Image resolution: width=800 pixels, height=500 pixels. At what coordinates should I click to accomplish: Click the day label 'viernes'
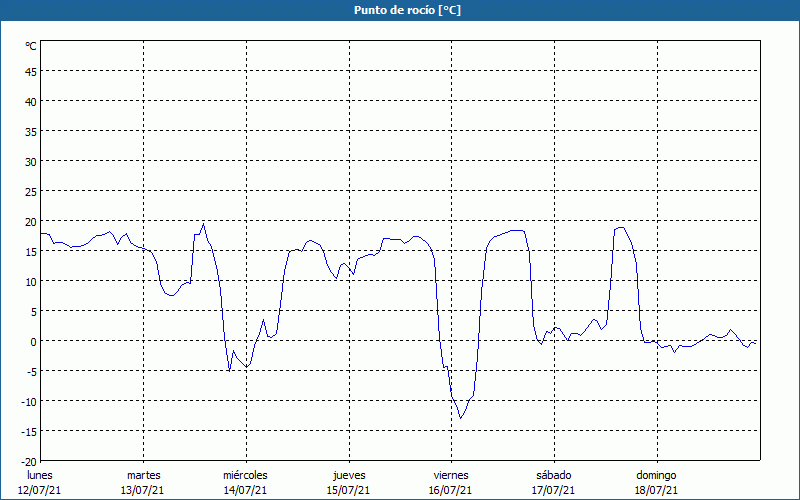451,476
